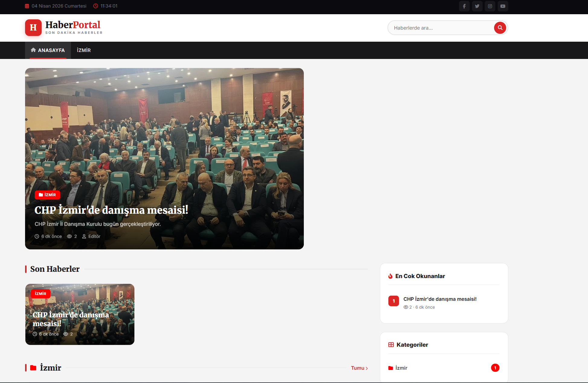Click 6 dk önce in En Cok Okunanlar

point(425,307)
